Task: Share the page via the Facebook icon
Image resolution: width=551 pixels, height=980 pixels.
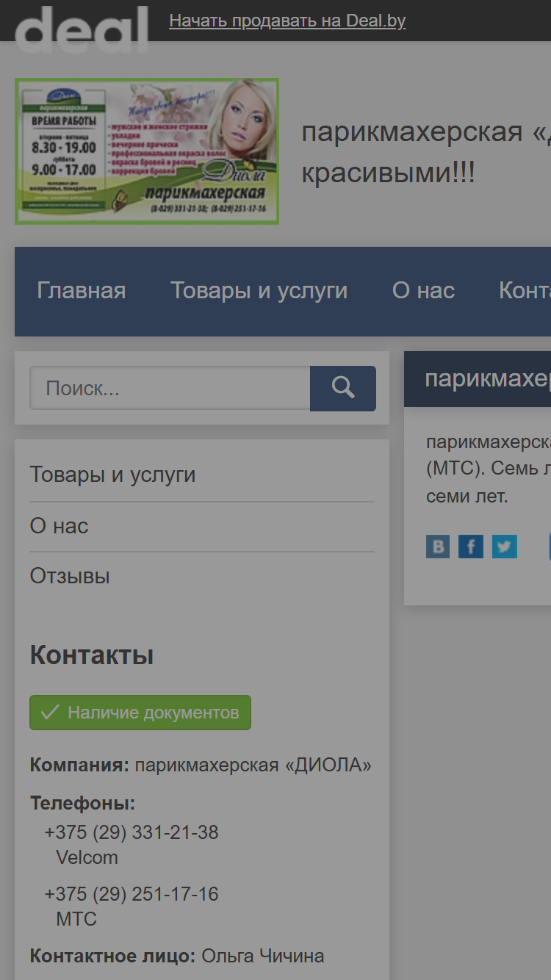Action: click(471, 547)
